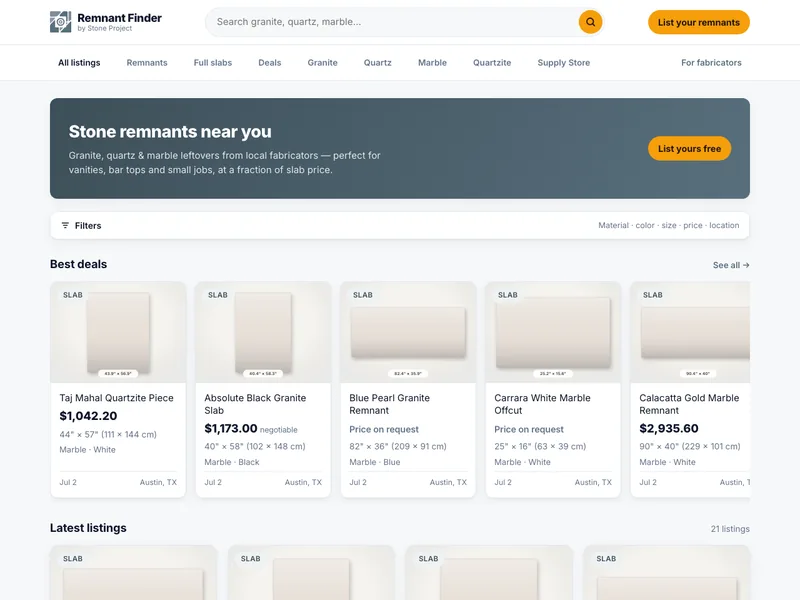Open the For fabricators link
The height and width of the screenshot is (600, 800).
(x=711, y=63)
